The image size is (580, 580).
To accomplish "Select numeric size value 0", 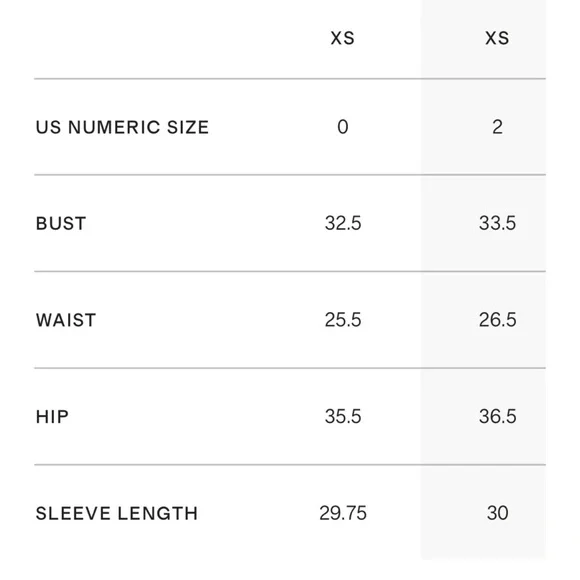I will point(343,127).
